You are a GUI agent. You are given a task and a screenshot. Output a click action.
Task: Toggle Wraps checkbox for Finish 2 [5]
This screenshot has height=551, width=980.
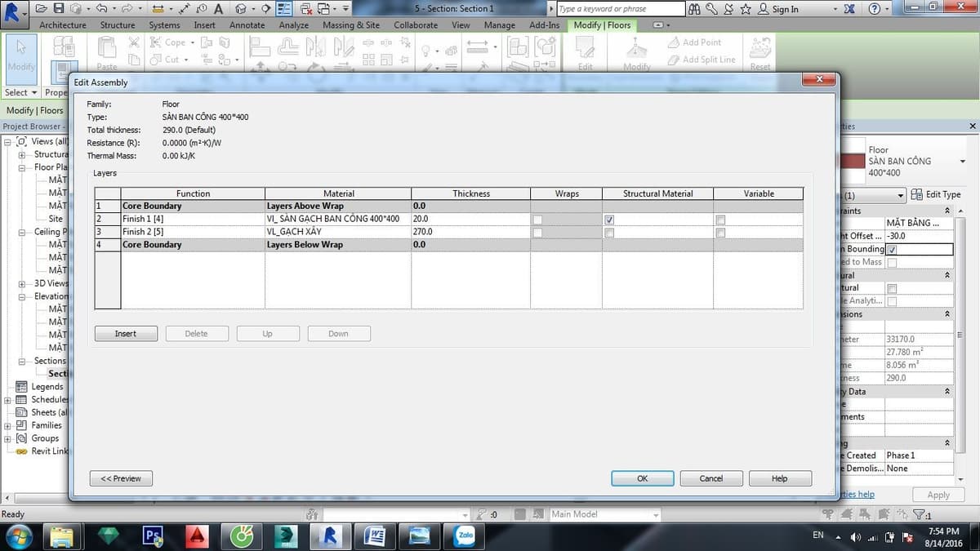pos(537,233)
